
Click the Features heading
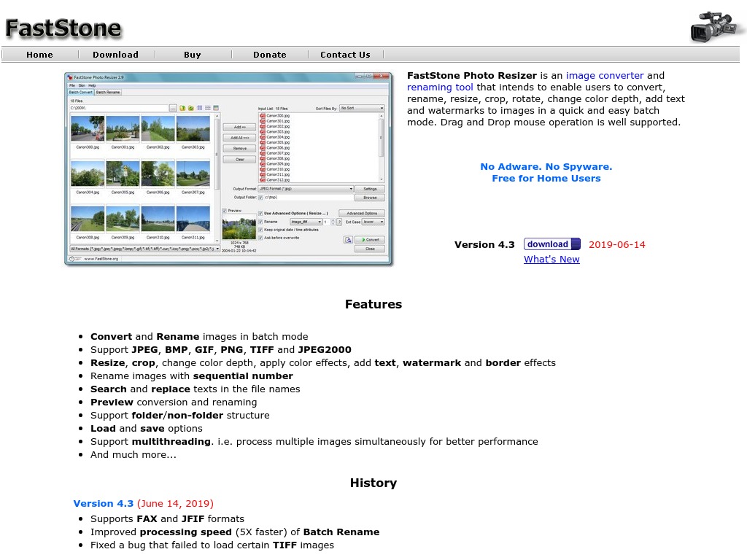tap(373, 304)
